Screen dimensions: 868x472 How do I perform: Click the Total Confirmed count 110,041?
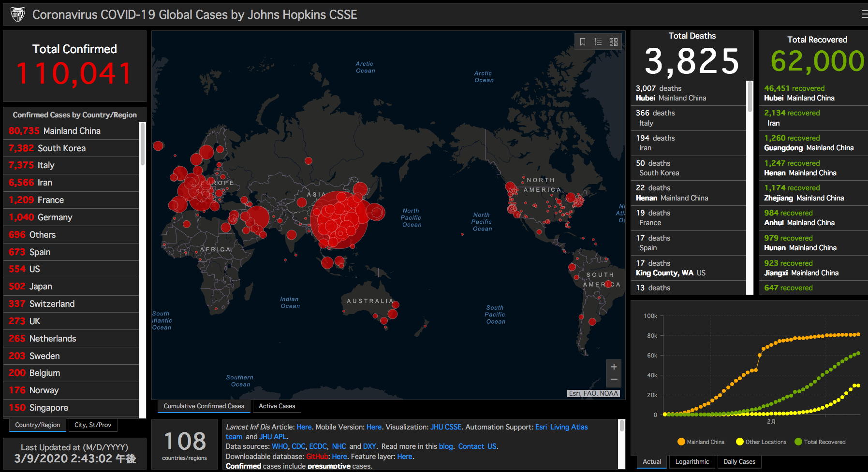tap(74, 73)
